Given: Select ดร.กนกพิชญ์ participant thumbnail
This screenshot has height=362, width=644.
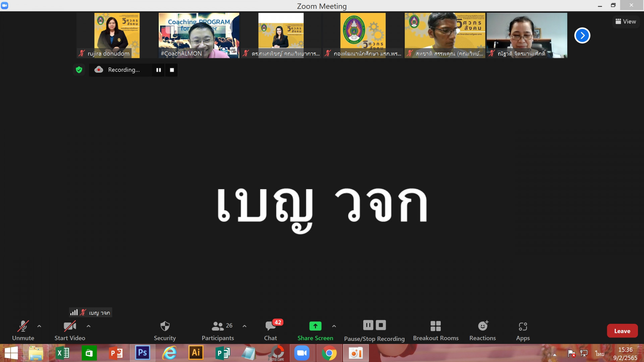Looking at the screenshot, I should 281,36.
